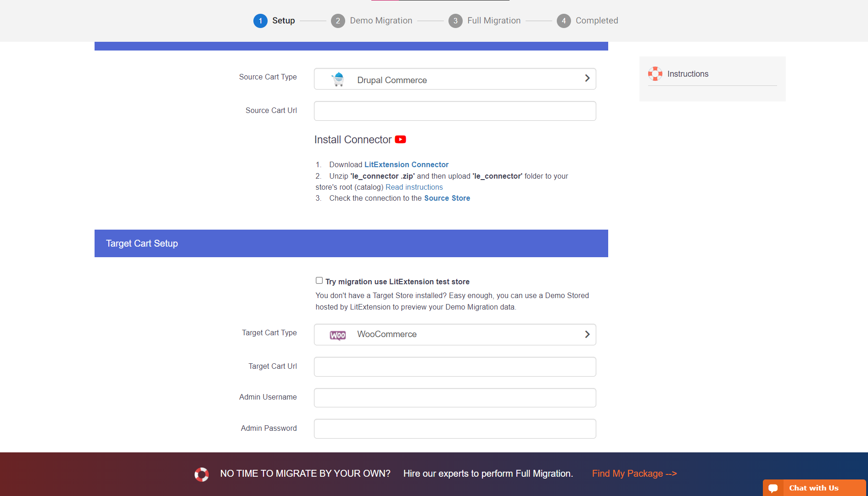Open Chat with Us button
This screenshot has height=496, width=868.
tap(814, 488)
